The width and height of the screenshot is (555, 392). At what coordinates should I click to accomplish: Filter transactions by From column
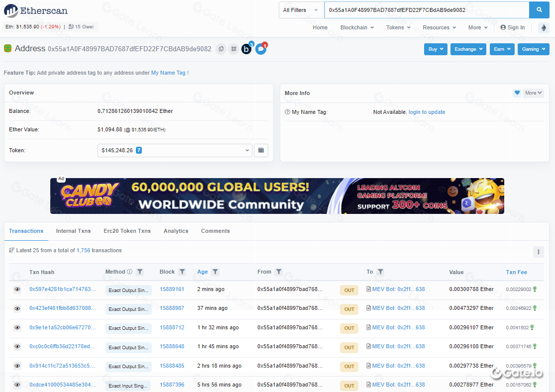pos(279,272)
